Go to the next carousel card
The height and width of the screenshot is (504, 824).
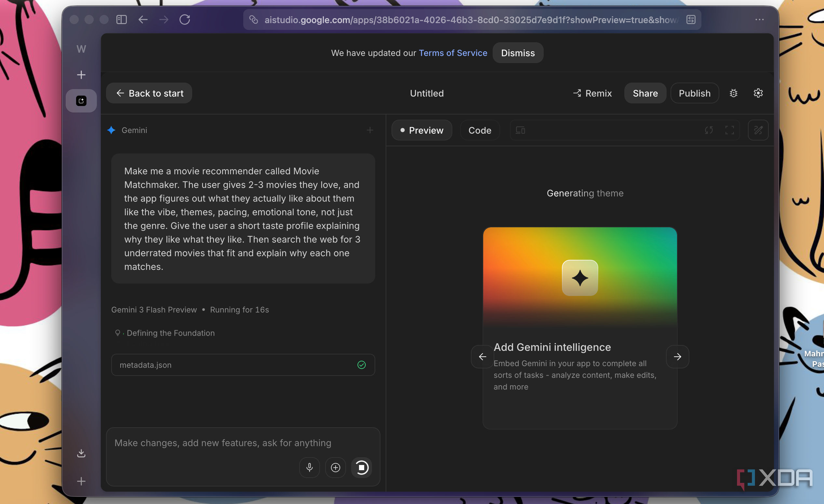tap(678, 357)
